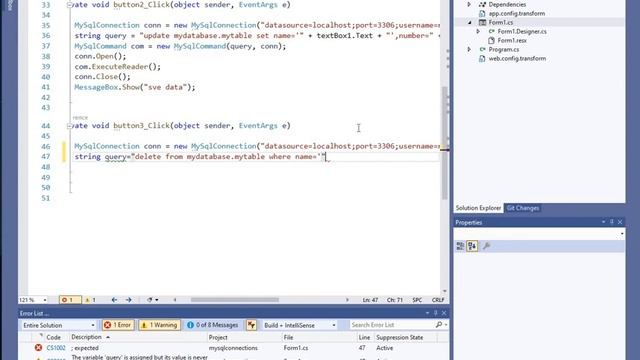Viewport: 640px width, 360px height.
Task: Click the CRLF line ending indicator
Action: point(438,300)
